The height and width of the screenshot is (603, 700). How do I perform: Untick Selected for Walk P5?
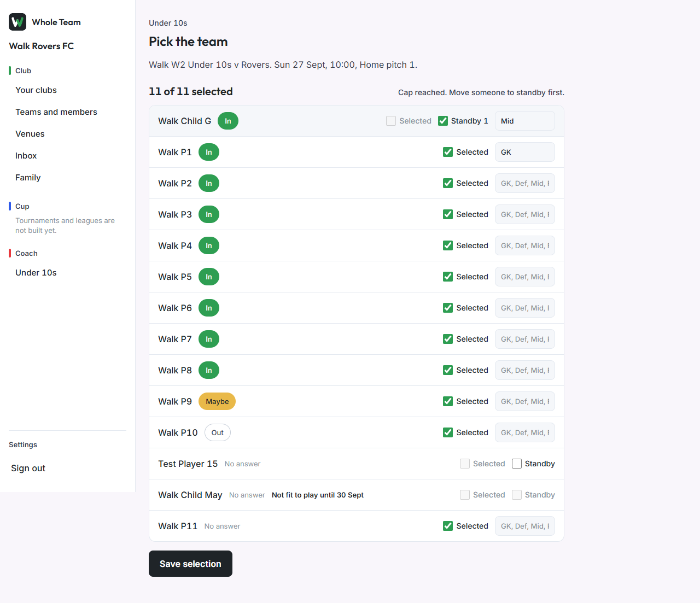coord(448,277)
